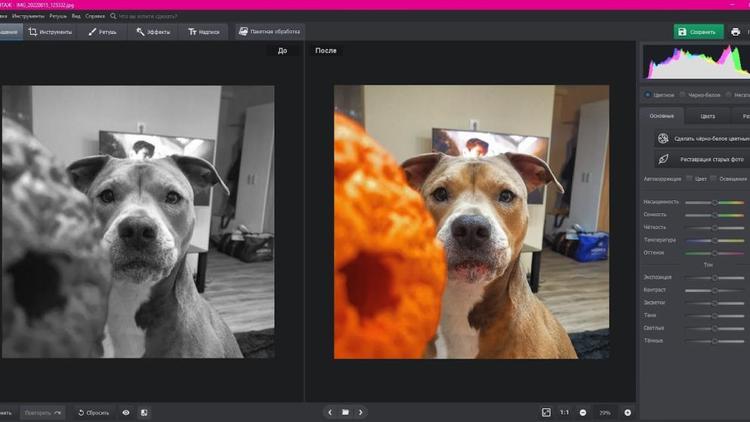Viewport: 750px width, 422px height.
Task: Go to previous photo arrow
Action: coord(330,412)
